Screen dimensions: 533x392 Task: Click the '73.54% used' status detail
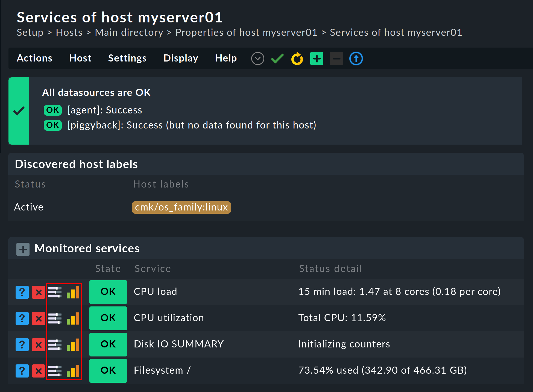coord(383,370)
